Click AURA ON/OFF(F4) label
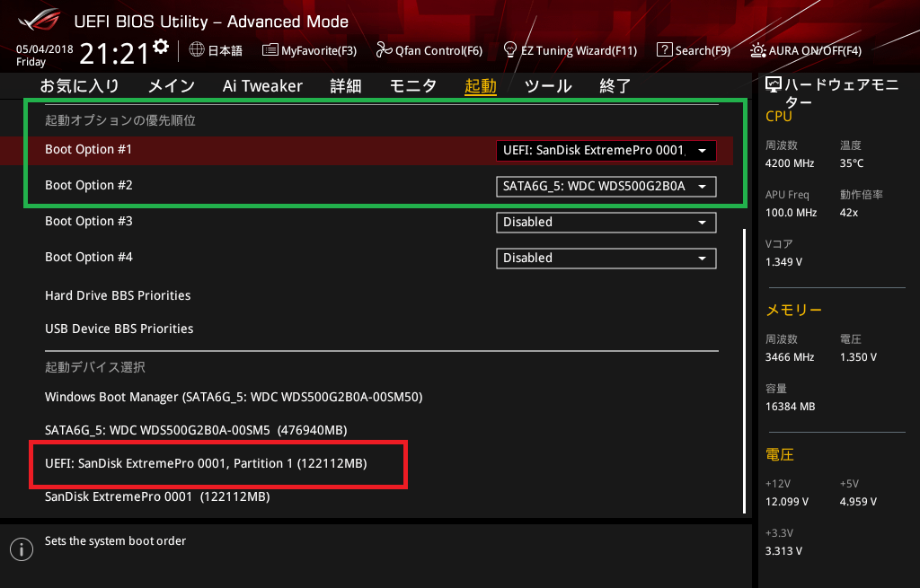Viewport: 920px width, 588px height. [x=815, y=51]
